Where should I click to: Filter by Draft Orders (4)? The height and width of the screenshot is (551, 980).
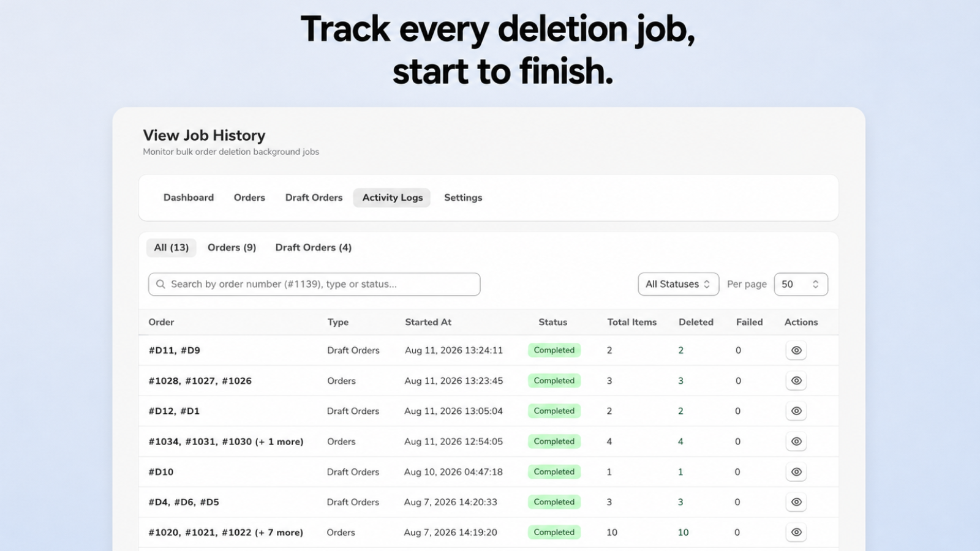pos(313,247)
